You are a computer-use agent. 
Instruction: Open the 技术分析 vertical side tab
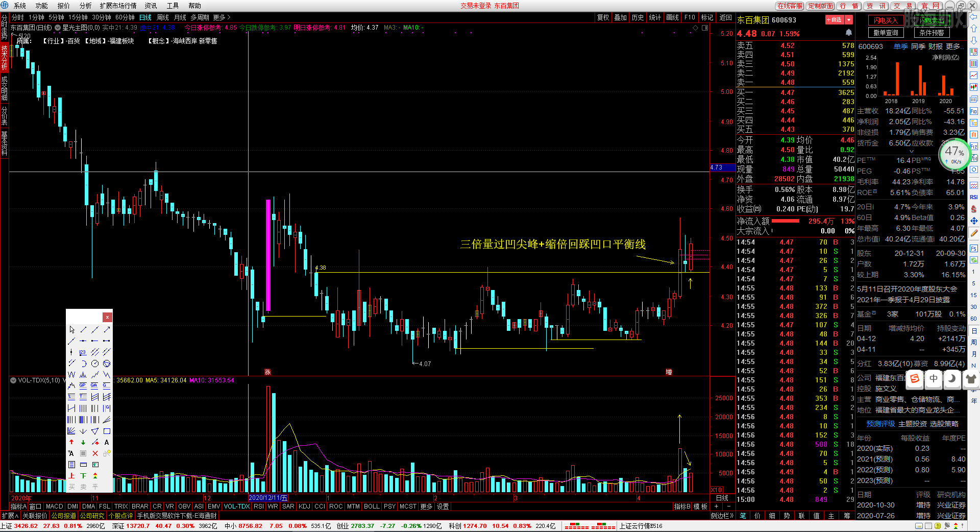[x=4, y=58]
